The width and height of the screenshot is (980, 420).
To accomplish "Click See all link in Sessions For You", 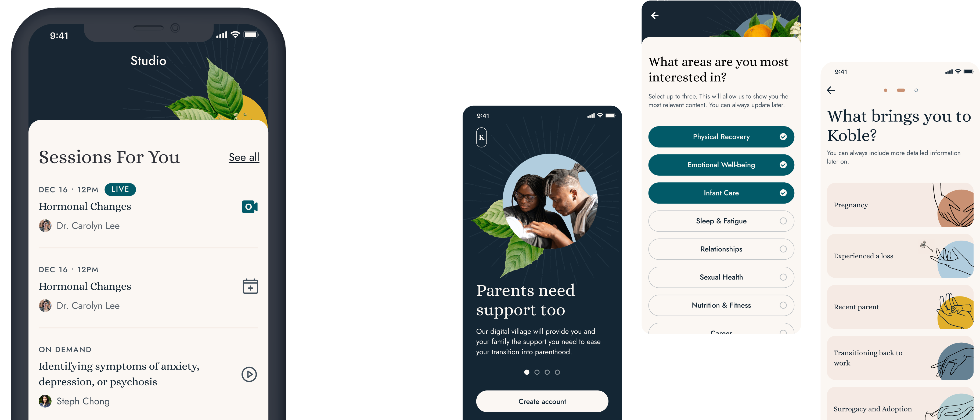I will [x=244, y=157].
